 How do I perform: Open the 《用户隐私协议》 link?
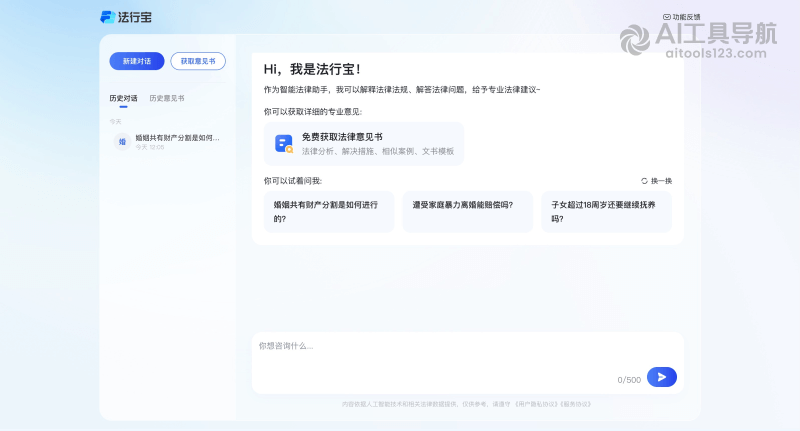click(536, 404)
